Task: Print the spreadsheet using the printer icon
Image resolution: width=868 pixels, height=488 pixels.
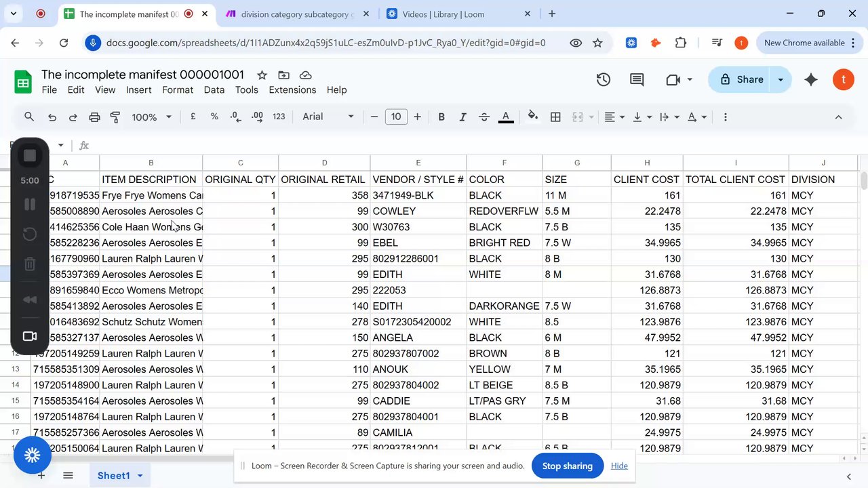Action: (x=94, y=117)
